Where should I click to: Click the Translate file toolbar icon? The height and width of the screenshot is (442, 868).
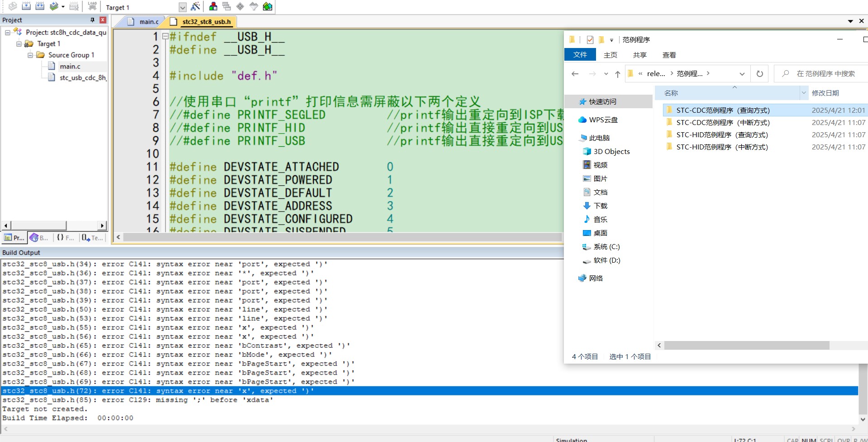(13, 6)
